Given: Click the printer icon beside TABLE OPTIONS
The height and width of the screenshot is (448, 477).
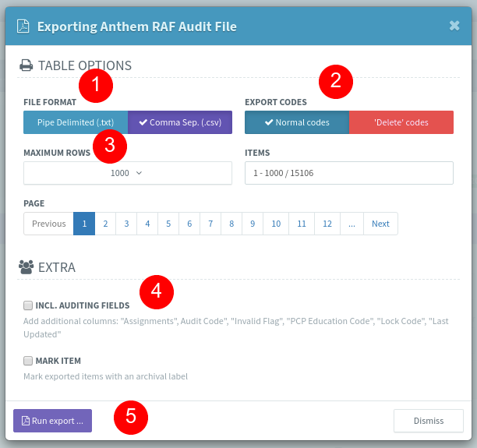Looking at the screenshot, I should coord(26,65).
